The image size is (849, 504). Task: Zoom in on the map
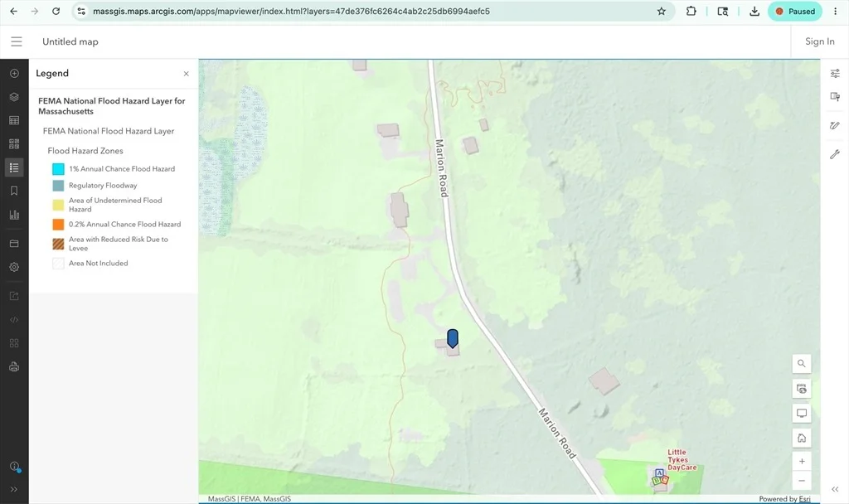pyautogui.click(x=802, y=461)
